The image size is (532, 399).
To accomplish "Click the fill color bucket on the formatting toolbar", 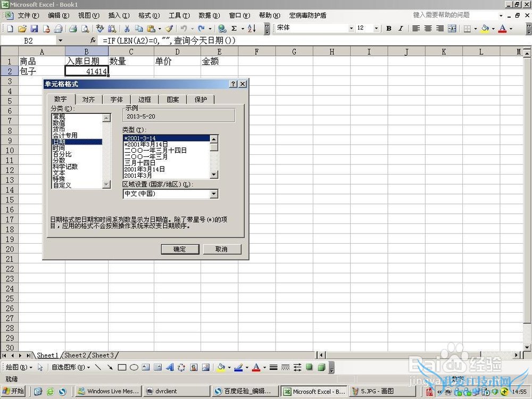I will [x=485, y=28].
